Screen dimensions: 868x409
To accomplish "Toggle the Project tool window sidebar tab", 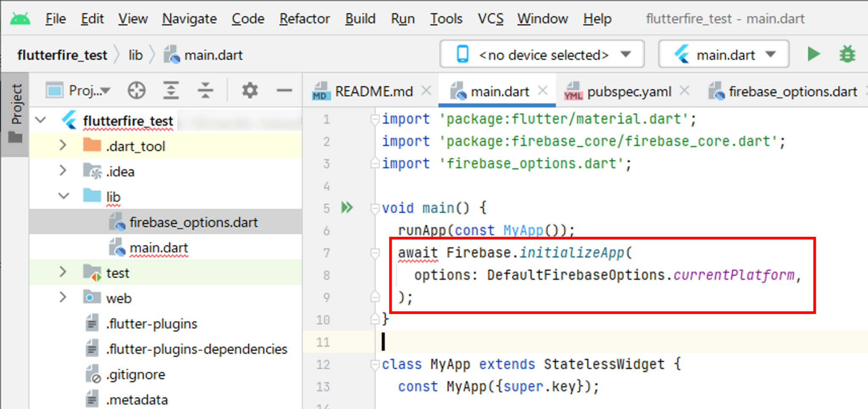I will (16, 103).
